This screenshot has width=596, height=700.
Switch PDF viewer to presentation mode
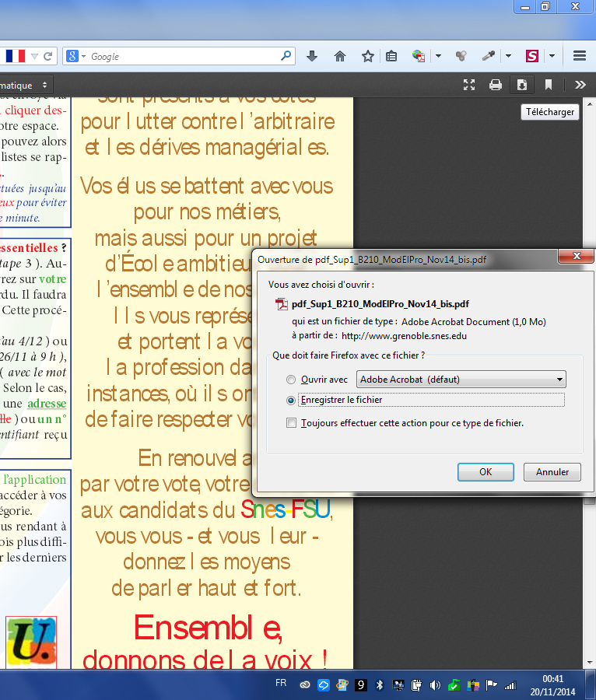coord(469,85)
